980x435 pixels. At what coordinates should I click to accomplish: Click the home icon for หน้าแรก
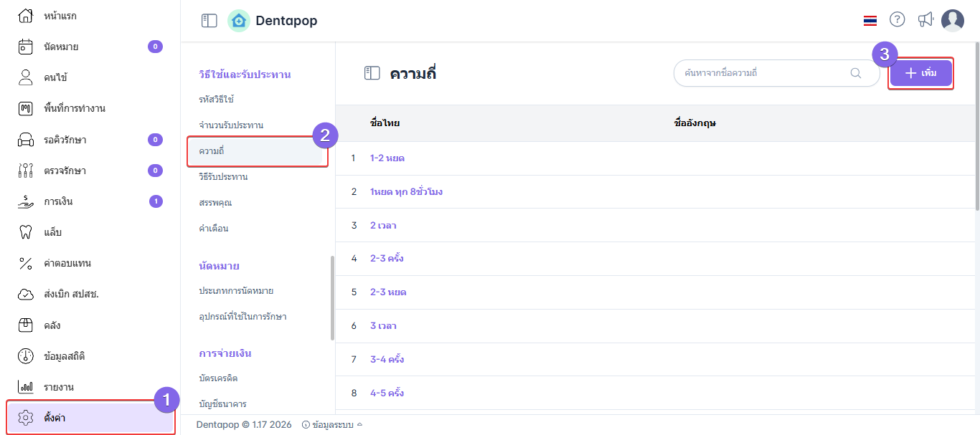26,15
